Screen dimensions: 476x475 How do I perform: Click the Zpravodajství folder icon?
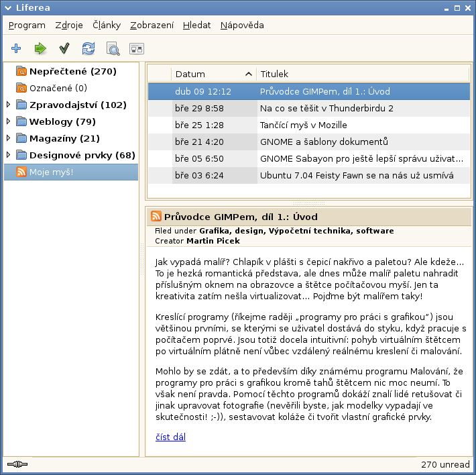click(x=21, y=105)
